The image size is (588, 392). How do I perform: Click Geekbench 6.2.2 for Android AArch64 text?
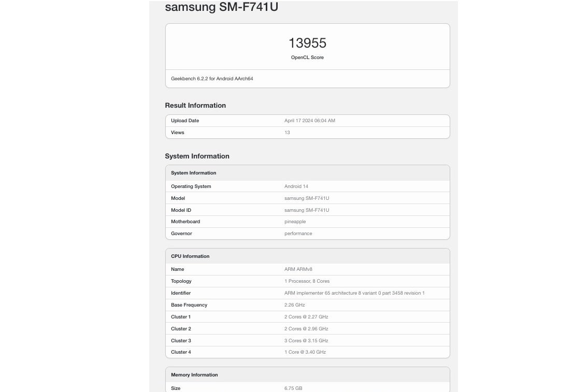[x=212, y=79]
